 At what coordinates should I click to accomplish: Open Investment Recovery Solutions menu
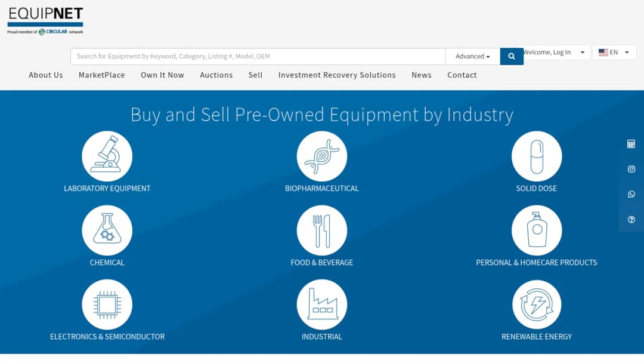point(337,75)
